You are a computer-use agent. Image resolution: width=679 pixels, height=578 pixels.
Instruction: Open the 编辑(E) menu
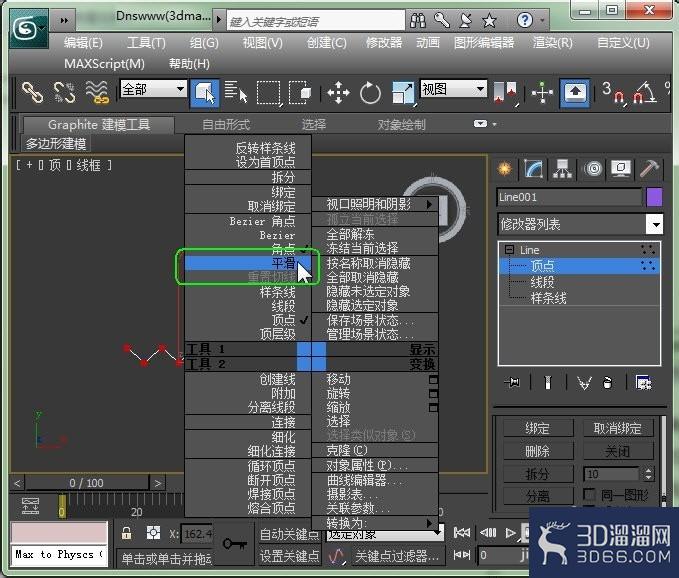pos(83,42)
